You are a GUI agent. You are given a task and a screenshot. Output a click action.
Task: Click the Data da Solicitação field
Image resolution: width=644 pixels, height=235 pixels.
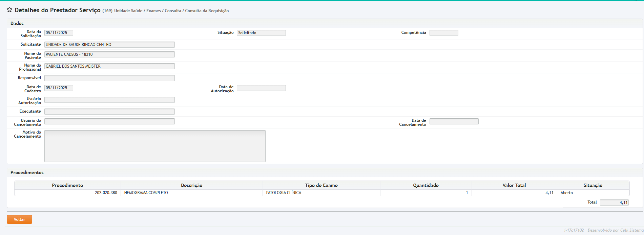tap(59, 33)
